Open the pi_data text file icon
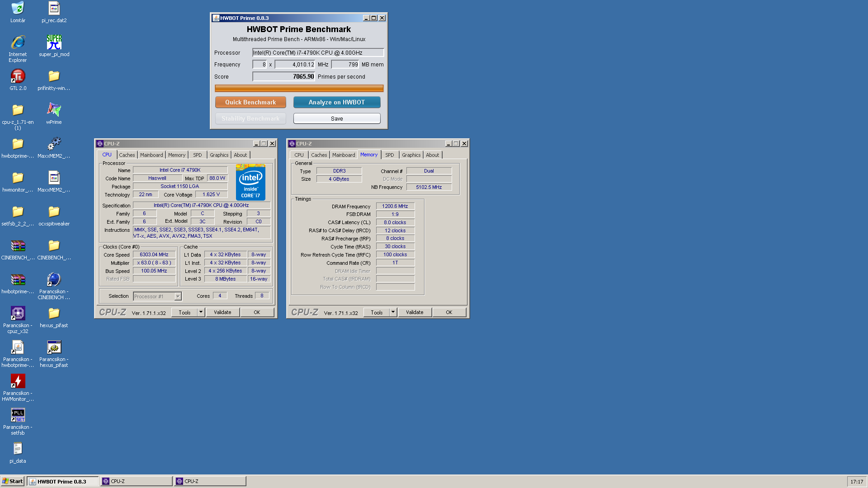 click(18, 449)
